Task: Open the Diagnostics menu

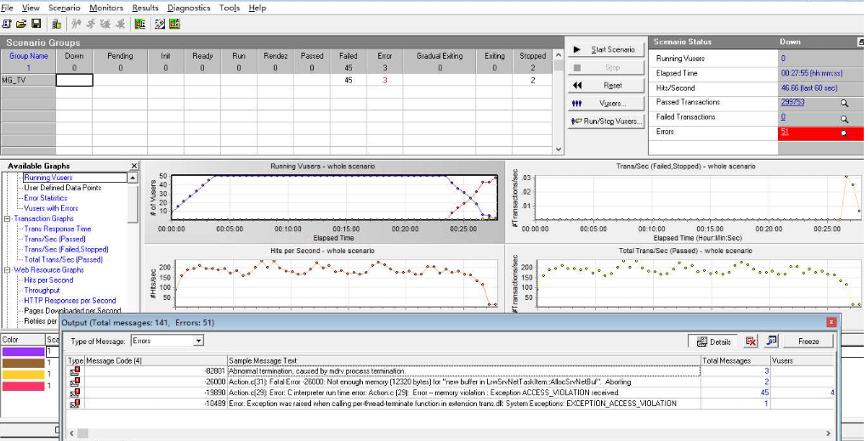Action: [x=189, y=8]
